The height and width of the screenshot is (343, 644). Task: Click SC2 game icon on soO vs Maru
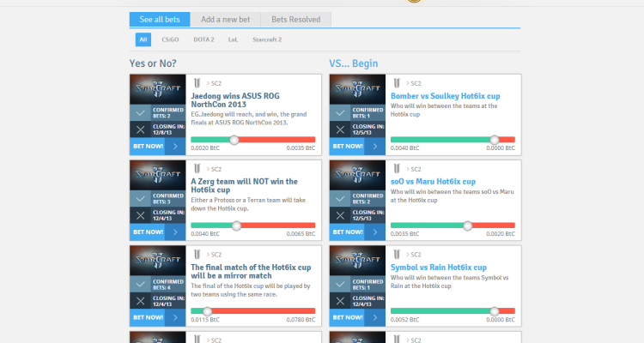(x=397, y=169)
